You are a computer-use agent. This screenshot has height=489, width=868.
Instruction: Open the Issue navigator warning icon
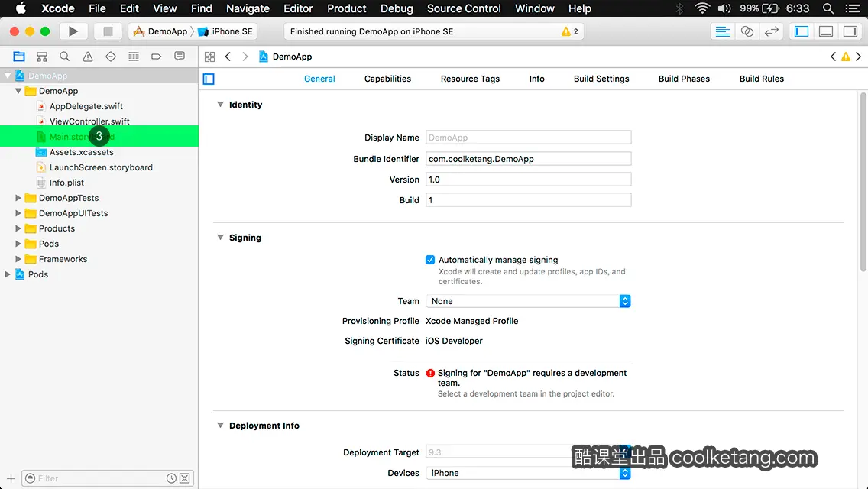pyautogui.click(x=88, y=57)
